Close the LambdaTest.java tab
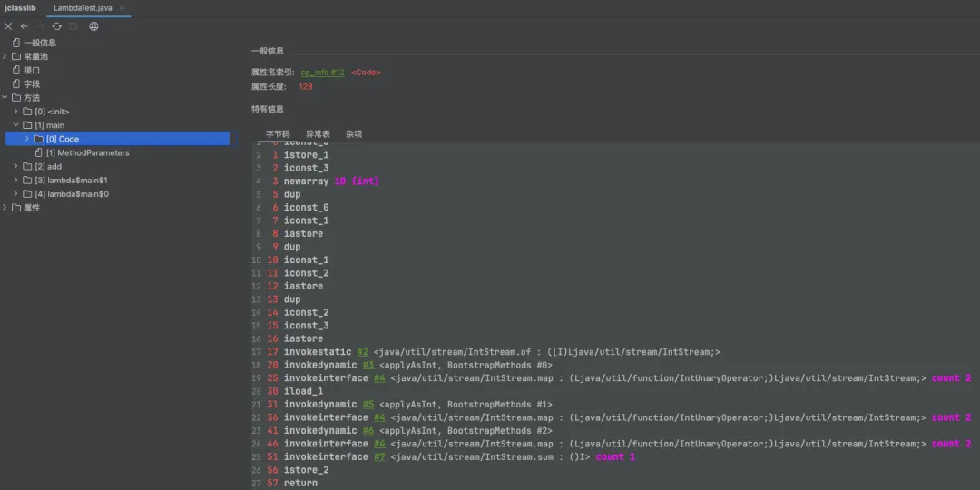The width and height of the screenshot is (980, 490). 122,8
